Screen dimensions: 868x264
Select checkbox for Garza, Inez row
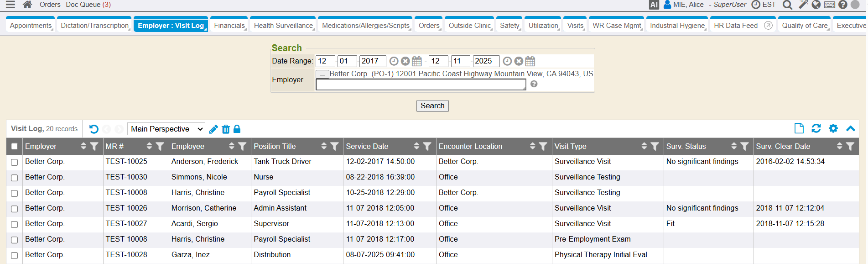15,255
